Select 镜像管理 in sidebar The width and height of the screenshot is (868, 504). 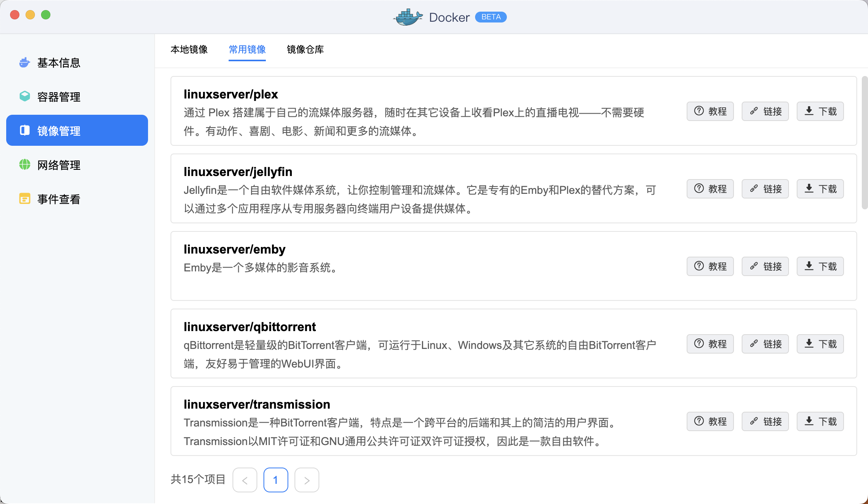pyautogui.click(x=77, y=130)
